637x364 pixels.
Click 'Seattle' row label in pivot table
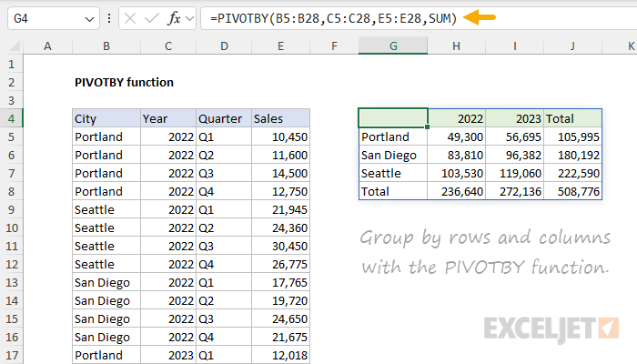coord(393,174)
